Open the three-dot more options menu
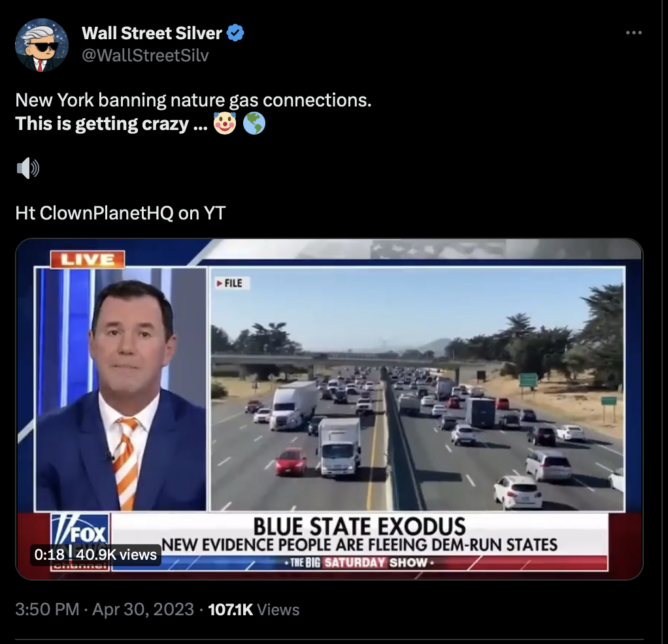This screenshot has height=644, width=668. tap(633, 33)
